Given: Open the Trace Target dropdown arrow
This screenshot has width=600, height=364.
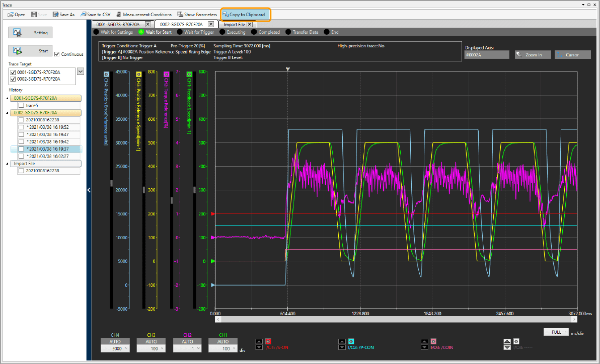Looking at the screenshot, I should coord(81,71).
